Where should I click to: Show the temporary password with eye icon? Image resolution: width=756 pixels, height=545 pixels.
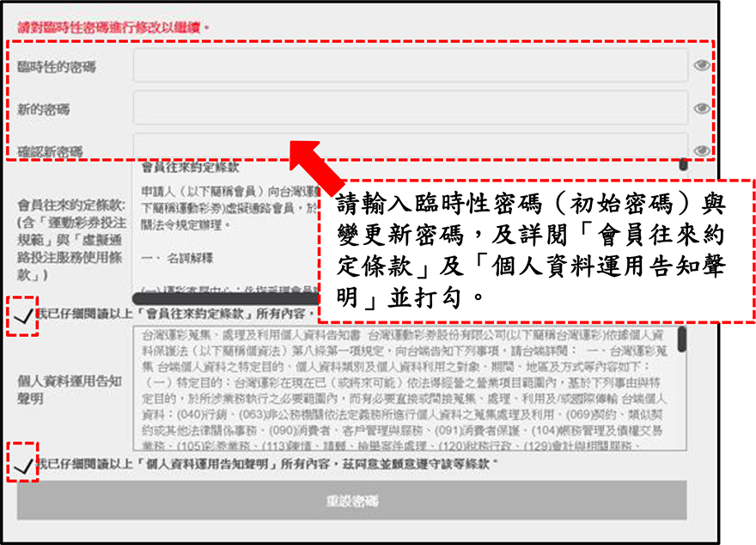702,65
